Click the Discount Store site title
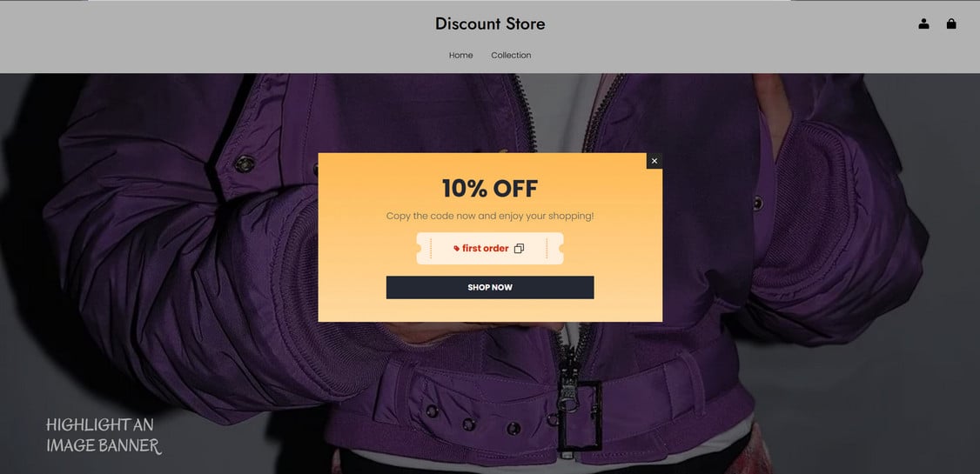This screenshot has height=474, width=980. [490, 23]
